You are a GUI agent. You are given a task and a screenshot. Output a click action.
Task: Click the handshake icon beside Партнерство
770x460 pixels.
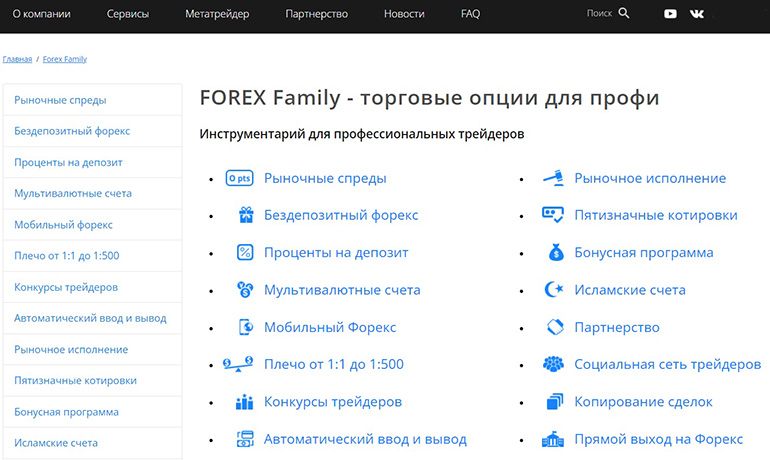tap(555, 327)
